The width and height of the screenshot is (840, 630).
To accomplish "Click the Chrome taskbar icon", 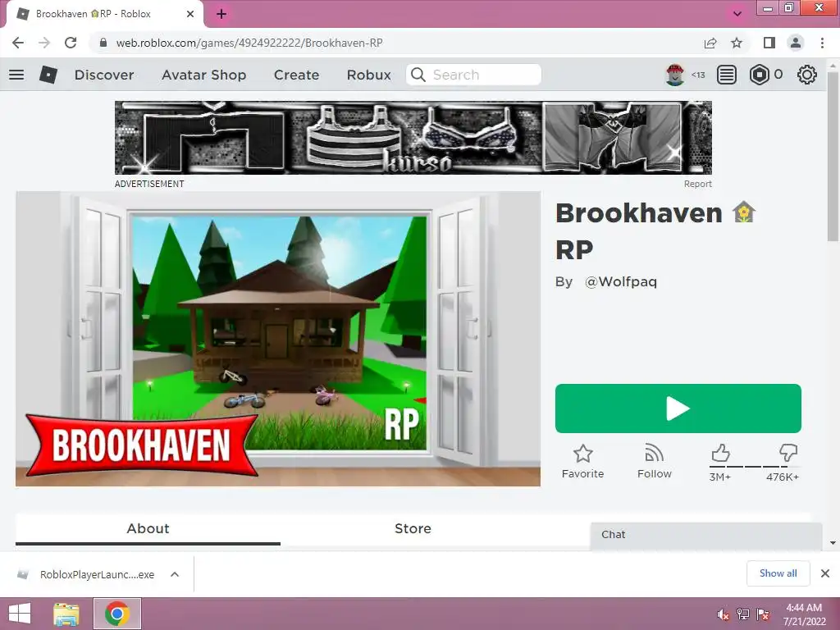I will [x=117, y=614].
